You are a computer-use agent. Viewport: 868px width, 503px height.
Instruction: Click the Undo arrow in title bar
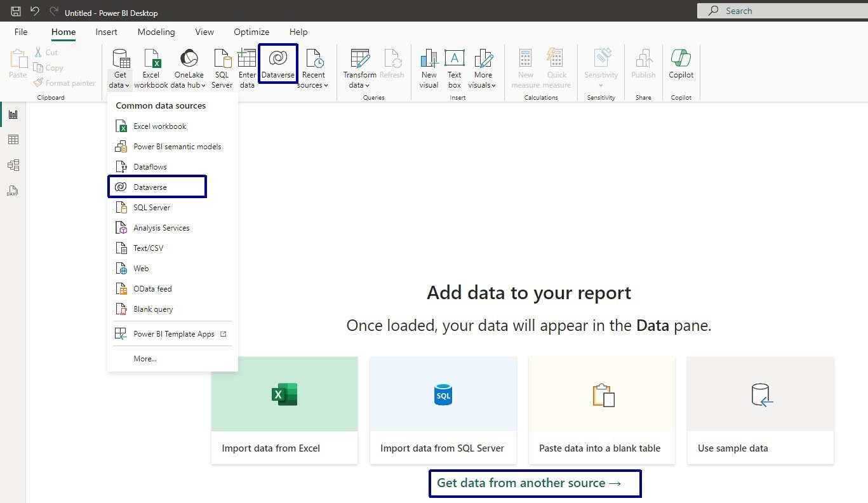point(34,11)
